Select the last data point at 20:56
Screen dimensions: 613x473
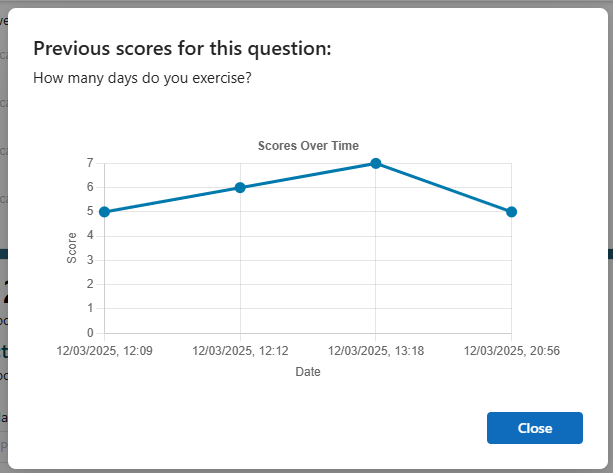[511, 212]
